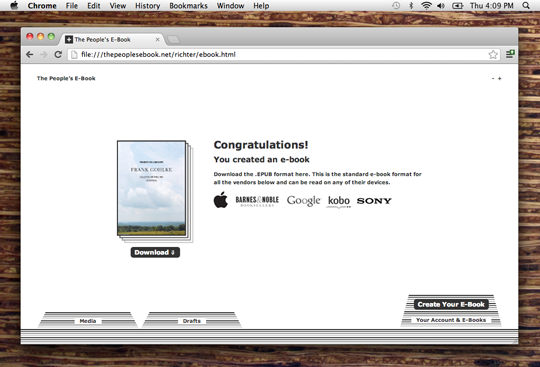Go back using the browser arrow

coord(30,54)
